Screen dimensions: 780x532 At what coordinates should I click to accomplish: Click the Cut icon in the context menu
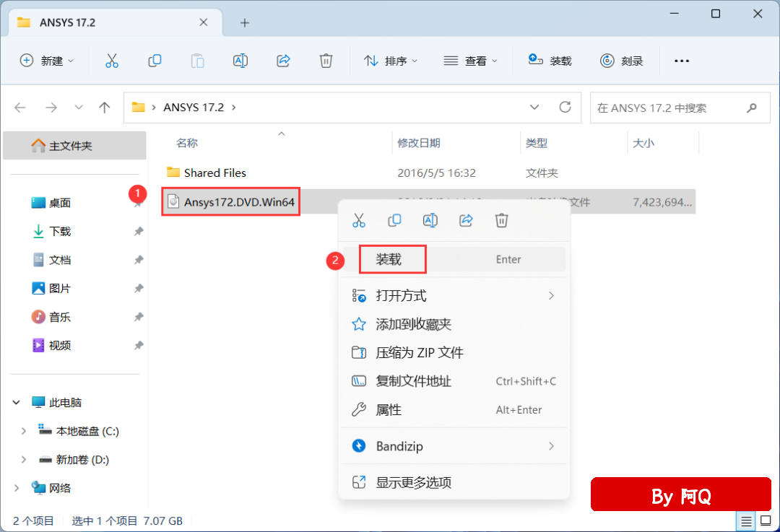(x=359, y=220)
